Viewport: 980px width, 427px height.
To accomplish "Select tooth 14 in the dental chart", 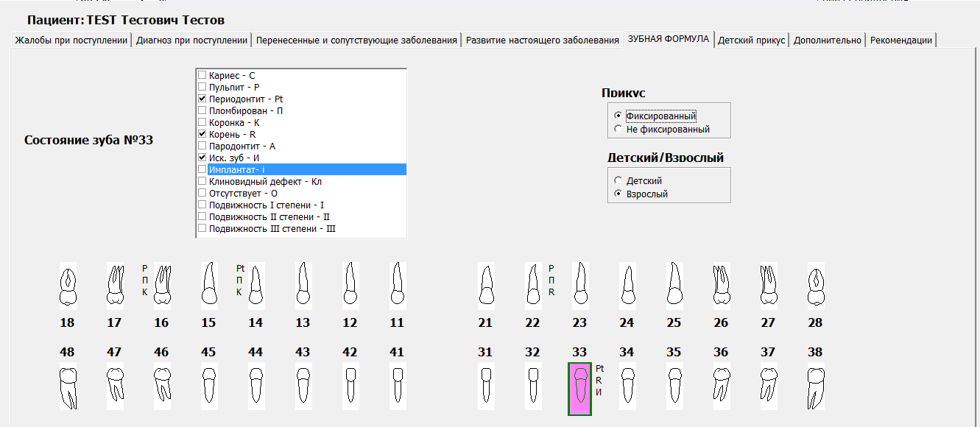I will point(255,286).
